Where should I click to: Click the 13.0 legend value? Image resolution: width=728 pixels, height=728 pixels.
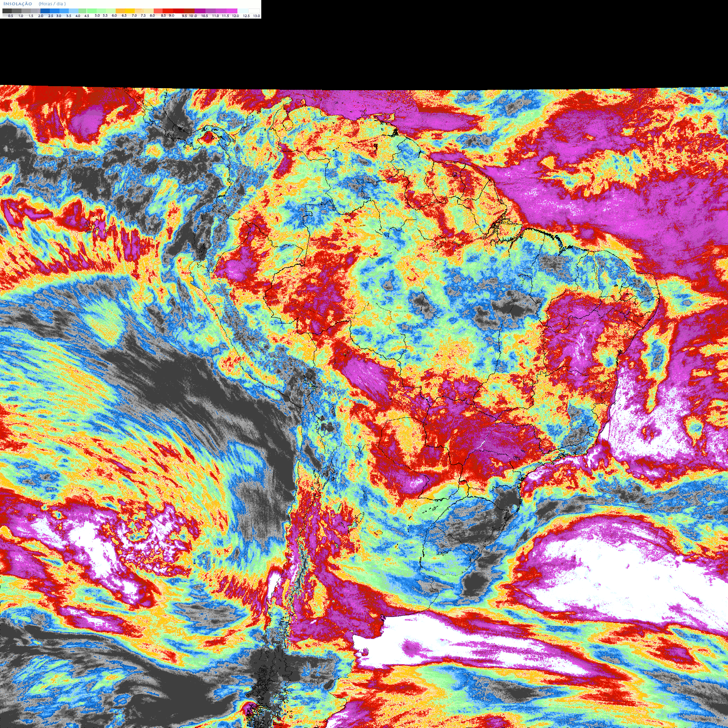pos(256,16)
